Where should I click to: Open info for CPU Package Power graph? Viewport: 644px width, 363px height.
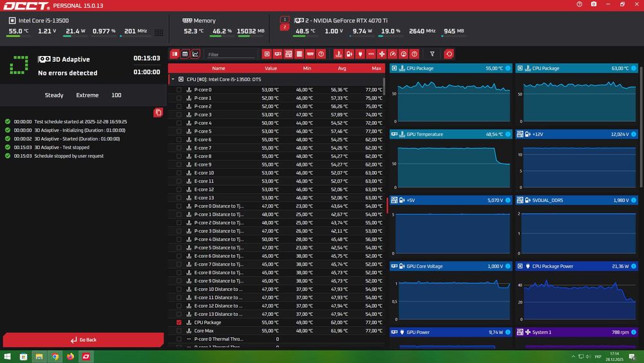[x=634, y=266]
